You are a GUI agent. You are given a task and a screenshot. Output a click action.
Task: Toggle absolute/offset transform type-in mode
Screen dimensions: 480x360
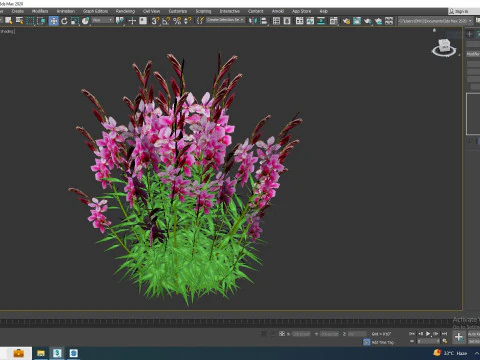tap(282, 333)
